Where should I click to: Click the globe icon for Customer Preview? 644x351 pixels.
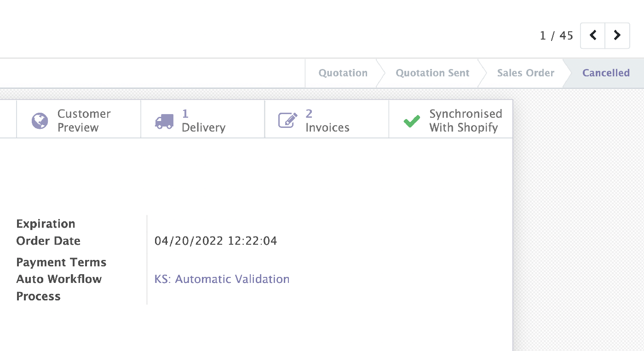tap(40, 121)
